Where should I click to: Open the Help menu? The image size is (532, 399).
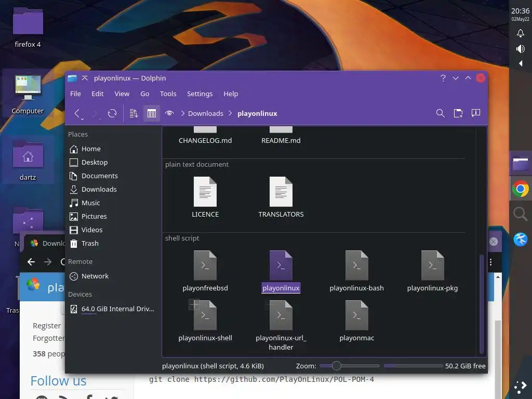pos(231,94)
